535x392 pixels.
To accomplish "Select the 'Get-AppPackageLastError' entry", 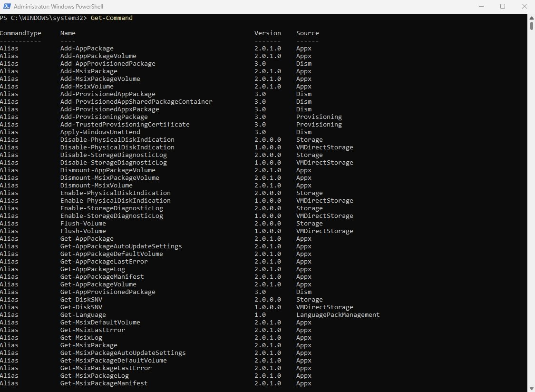I will pos(104,262).
